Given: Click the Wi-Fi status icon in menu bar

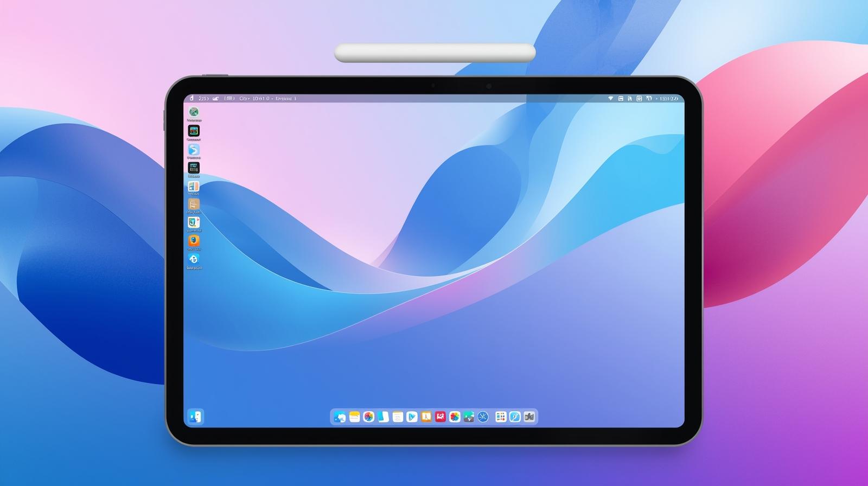Looking at the screenshot, I should [x=610, y=99].
